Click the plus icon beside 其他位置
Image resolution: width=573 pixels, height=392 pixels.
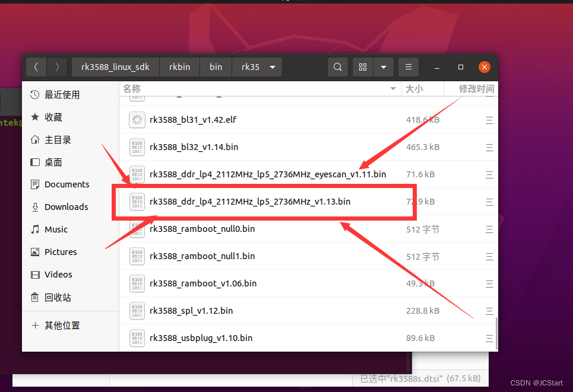tap(35, 325)
